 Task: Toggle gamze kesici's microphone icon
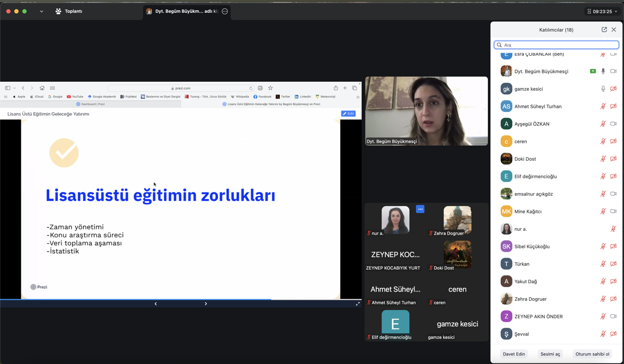pyautogui.click(x=603, y=89)
